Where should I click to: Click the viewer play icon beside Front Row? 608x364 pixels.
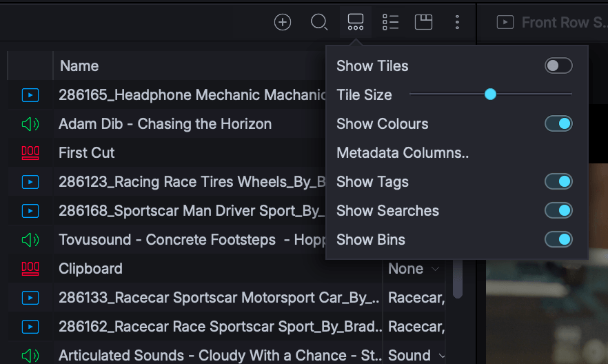tap(505, 22)
